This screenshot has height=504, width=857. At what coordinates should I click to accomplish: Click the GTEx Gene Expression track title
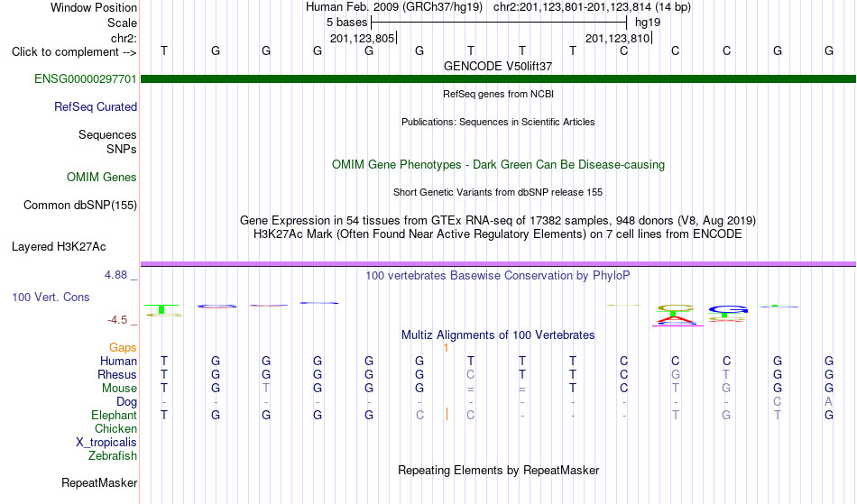(498, 221)
